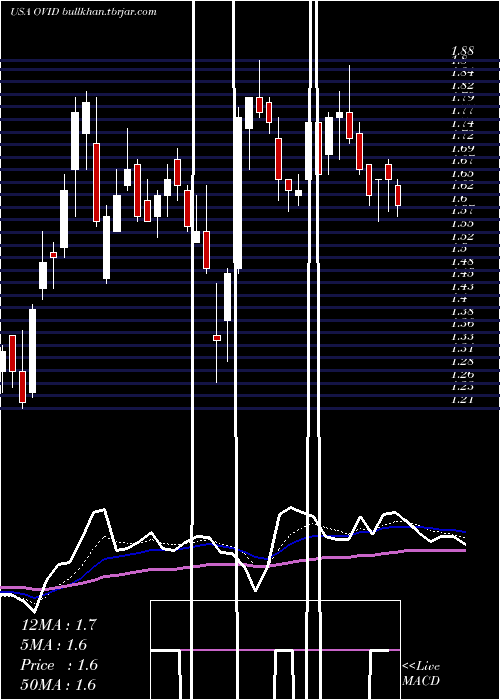
Task: Select the 1.5 price axis label
Action: tap(459, 249)
